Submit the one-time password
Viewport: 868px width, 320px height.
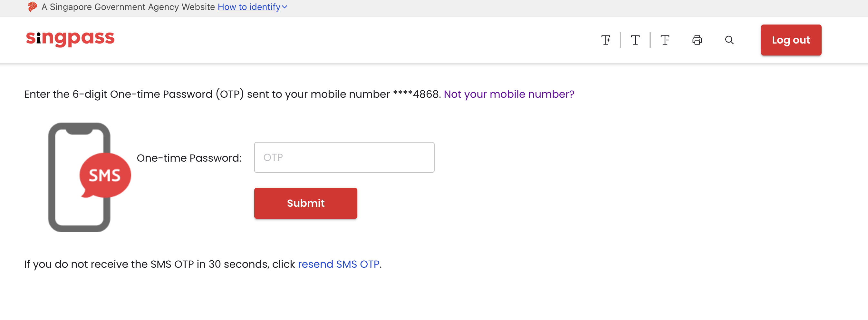pyautogui.click(x=306, y=203)
